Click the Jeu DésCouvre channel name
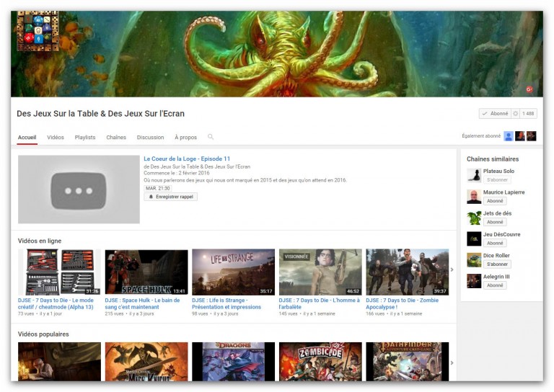 (502, 234)
